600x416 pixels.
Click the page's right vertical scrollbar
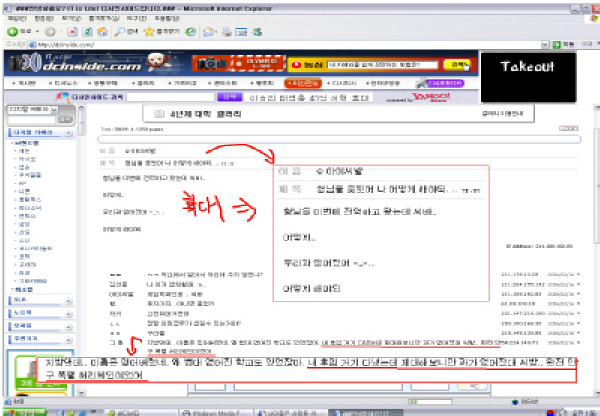coord(597,249)
